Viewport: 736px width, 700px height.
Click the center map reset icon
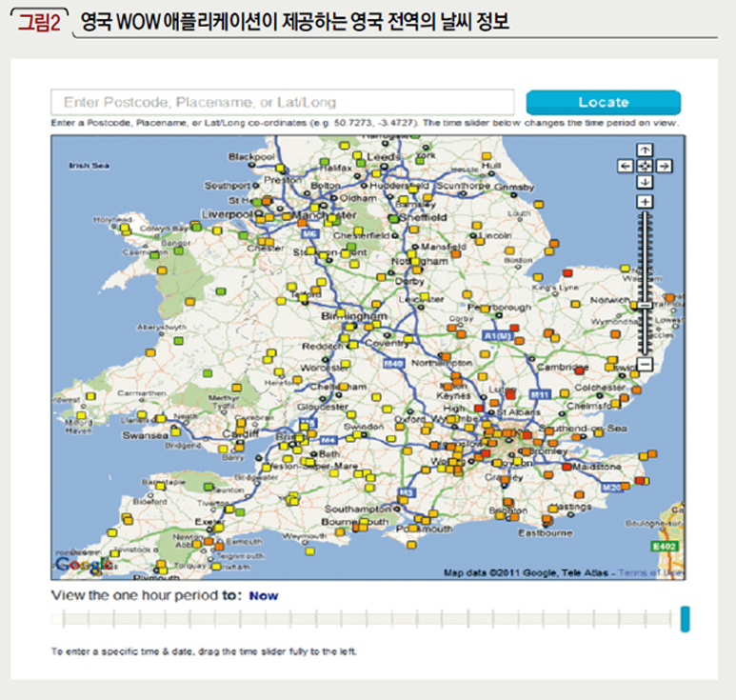645,167
